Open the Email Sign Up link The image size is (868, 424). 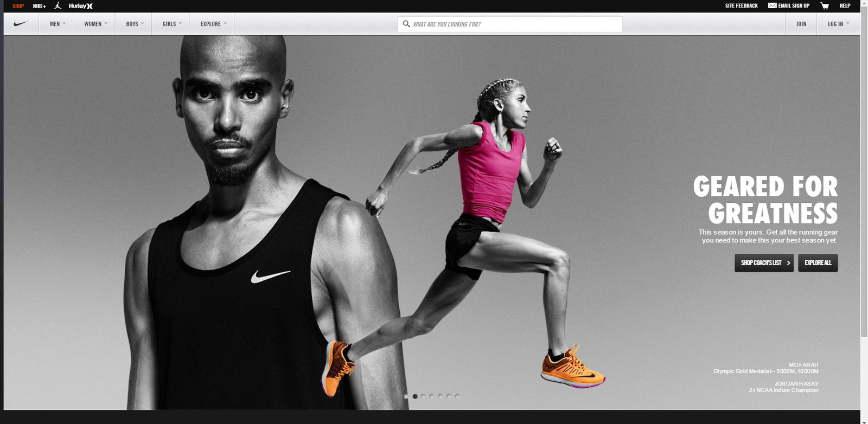click(x=794, y=5)
